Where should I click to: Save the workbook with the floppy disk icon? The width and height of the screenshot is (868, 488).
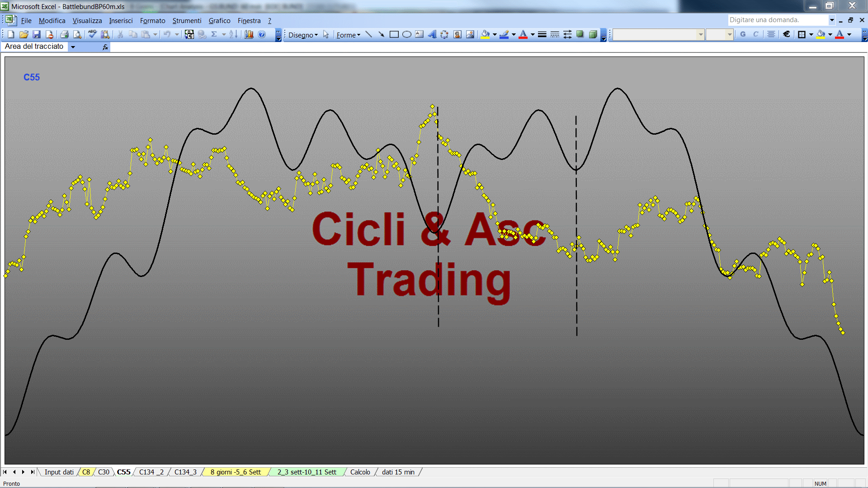37,34
